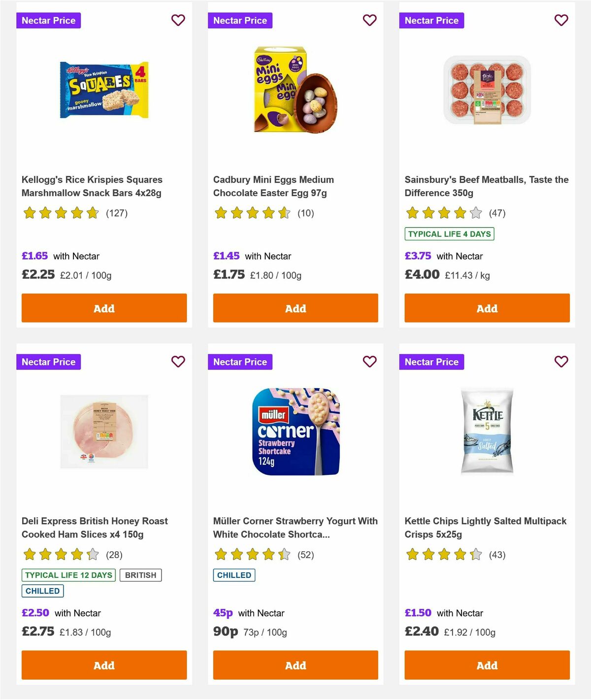This screenshot has width=591, height=700.
Task: Click the star rating on Kettle Chips
Action: tap(443, 554)
